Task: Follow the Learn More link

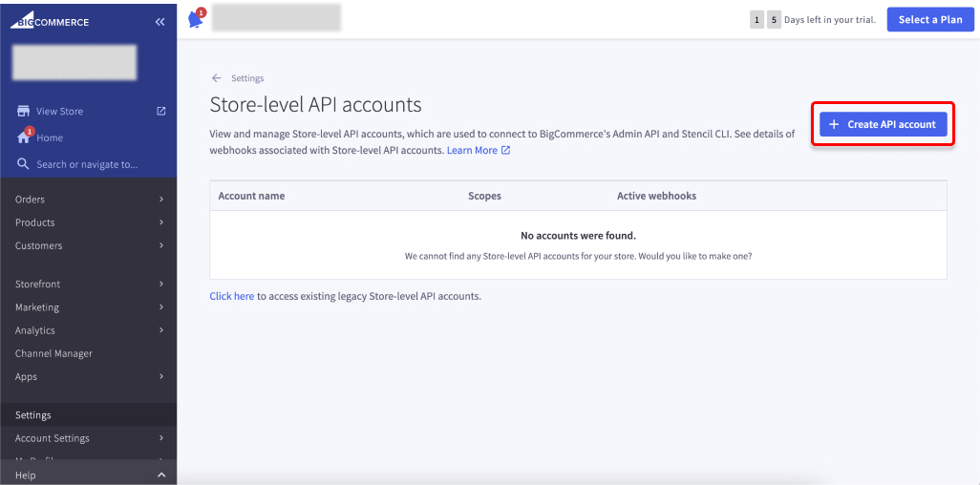Action: point(472,151)
